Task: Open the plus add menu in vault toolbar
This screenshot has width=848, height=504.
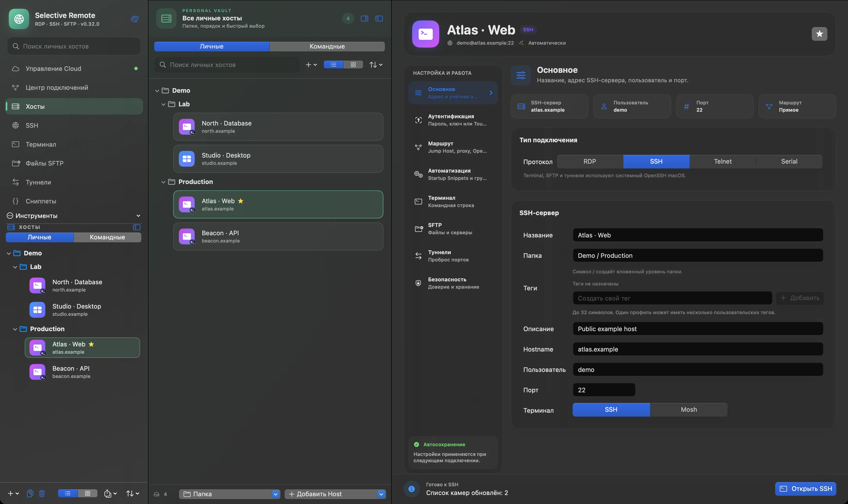Action: coord(311,65)
